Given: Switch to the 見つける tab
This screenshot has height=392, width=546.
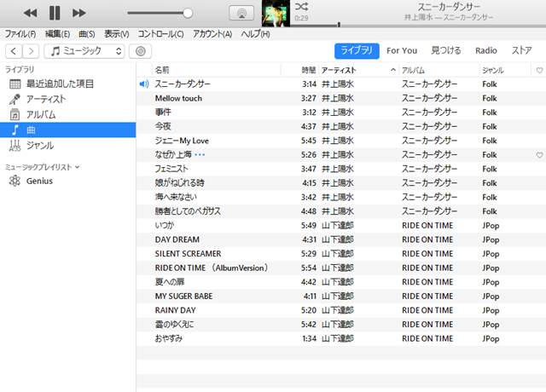Looking at the screenshot, I should pyautogui.click(x=445, y=51).
